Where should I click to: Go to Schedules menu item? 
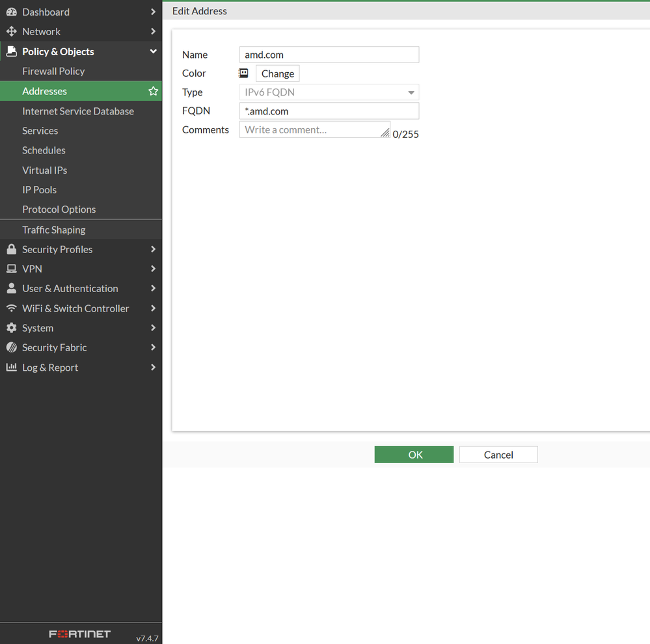(81, 150)
